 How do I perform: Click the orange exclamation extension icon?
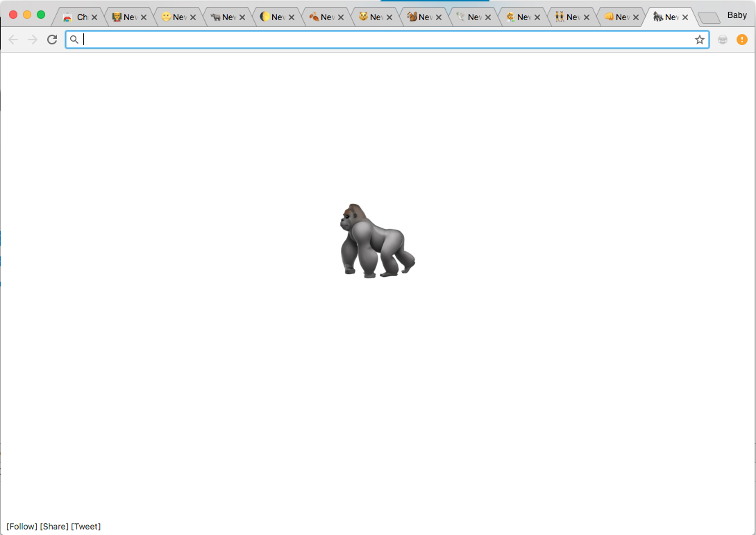pyautogui.click(x=742, y=40)
